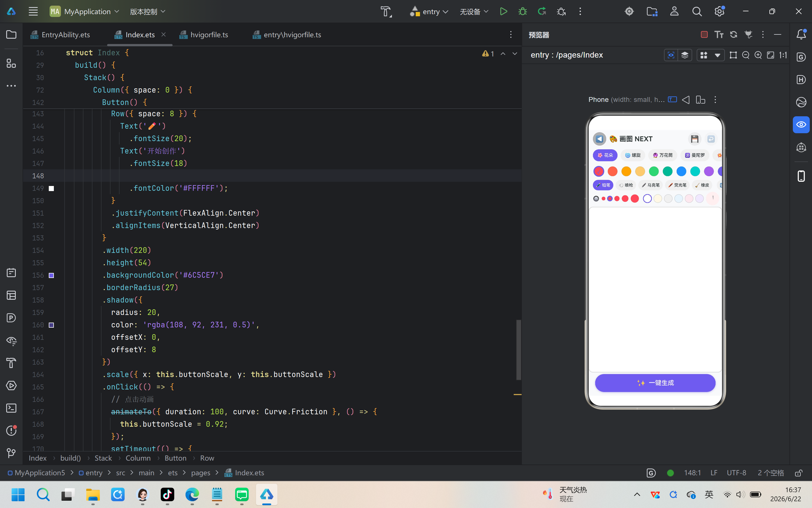Screen dimensions: 812x508
Task: Click the editor vertical scrollbar thumb
Action: pyautogui.click(x=518, y=350)
